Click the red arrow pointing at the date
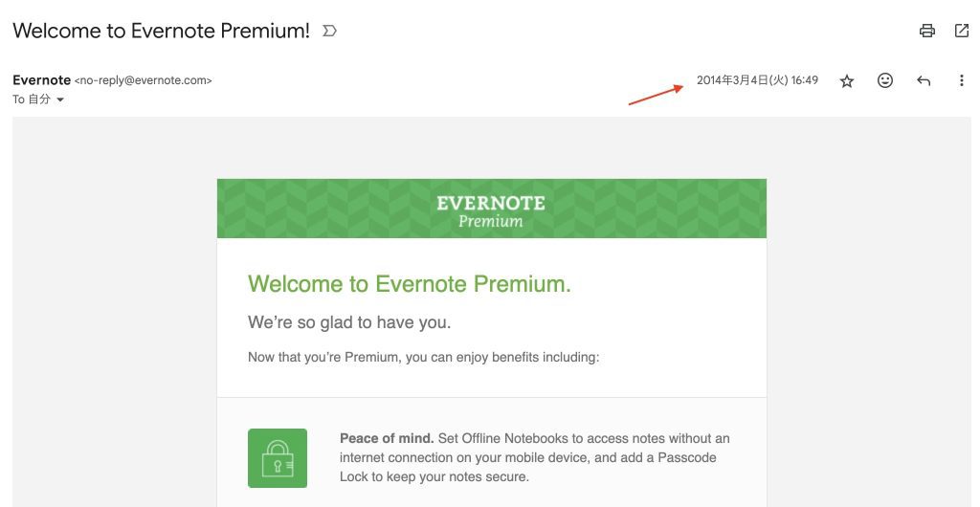The image size is (980, 507). pos(657,96)
